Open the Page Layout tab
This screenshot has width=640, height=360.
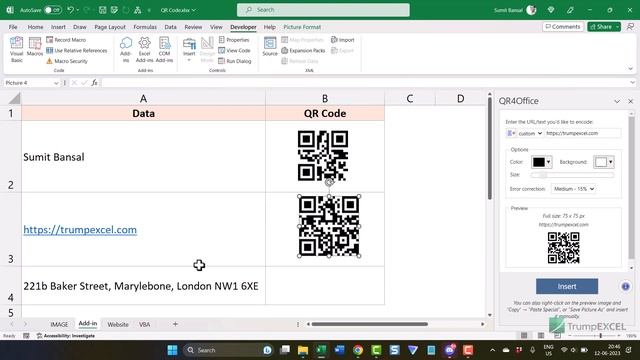[110, 27]
